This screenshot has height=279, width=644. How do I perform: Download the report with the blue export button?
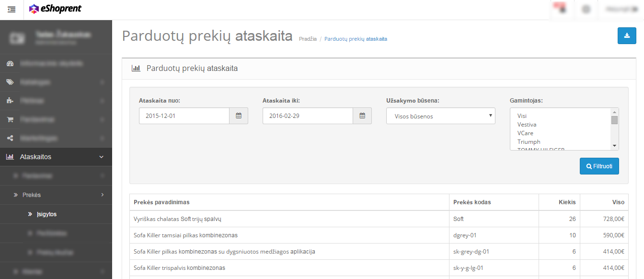627,36
